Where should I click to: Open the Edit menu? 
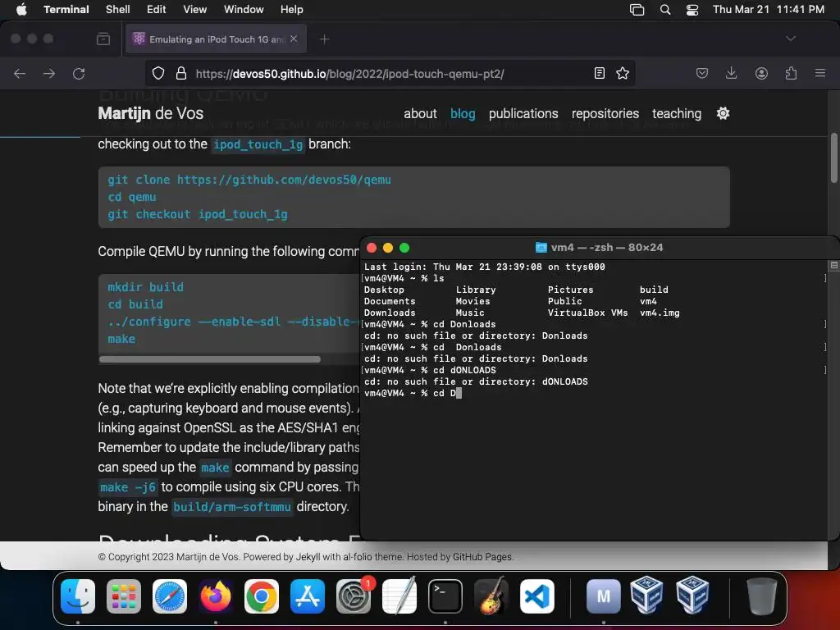point(156,9)
